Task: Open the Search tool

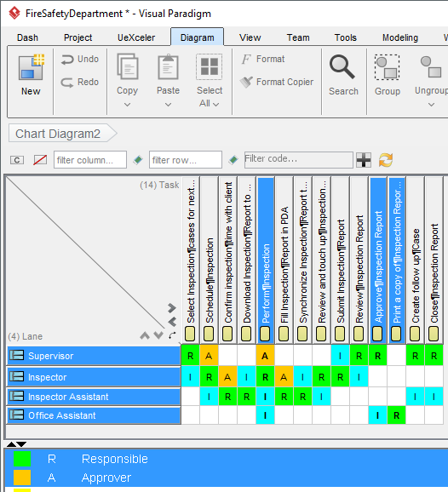Action: click(x=343, y=75)
